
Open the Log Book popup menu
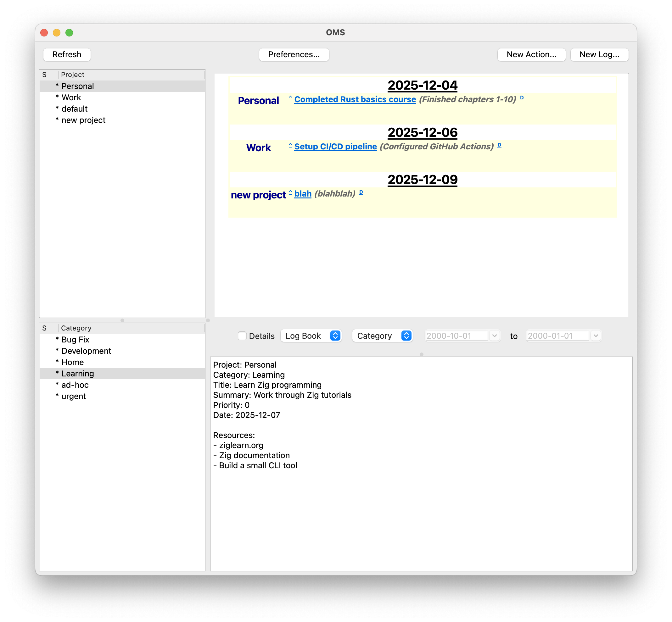click(311, 336)
